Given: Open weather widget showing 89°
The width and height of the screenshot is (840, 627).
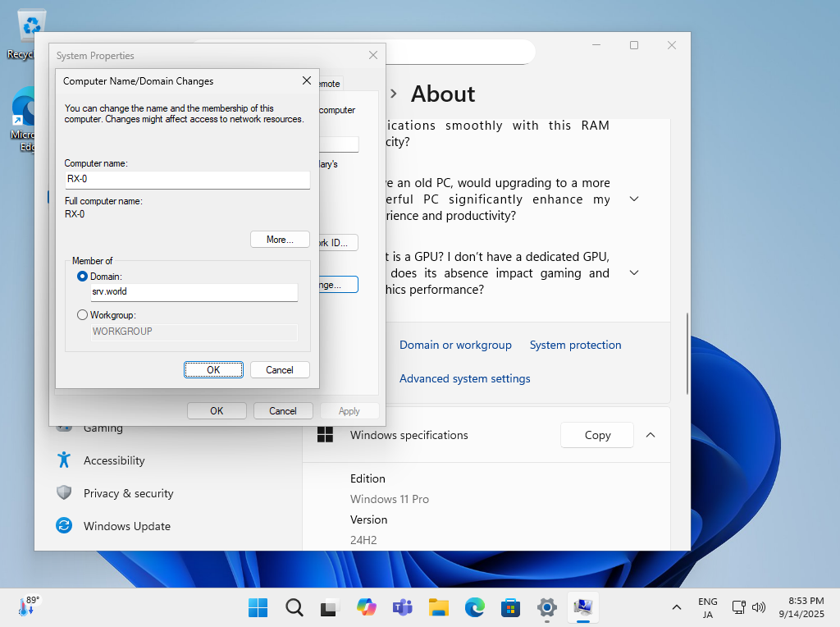Looking at the screenshot, I should (x=29, y=606).
